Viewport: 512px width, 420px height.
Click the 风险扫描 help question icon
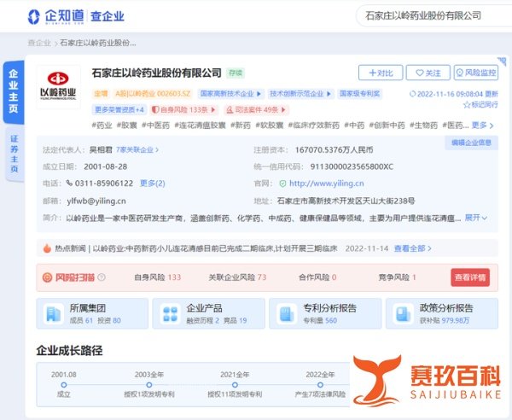click(102, 277)
